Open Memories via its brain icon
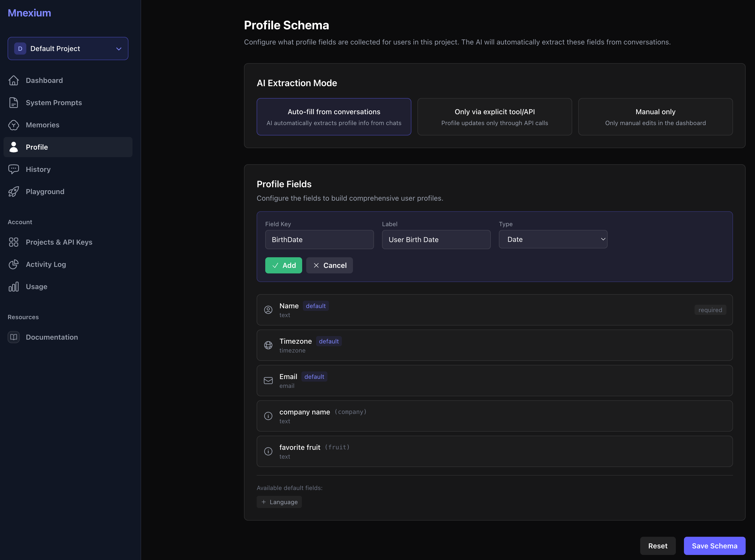 pyautogui.click(x=14, y=125)
